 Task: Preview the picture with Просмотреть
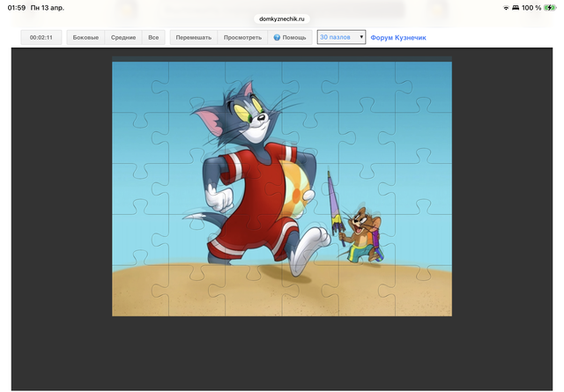pos(242,38)
